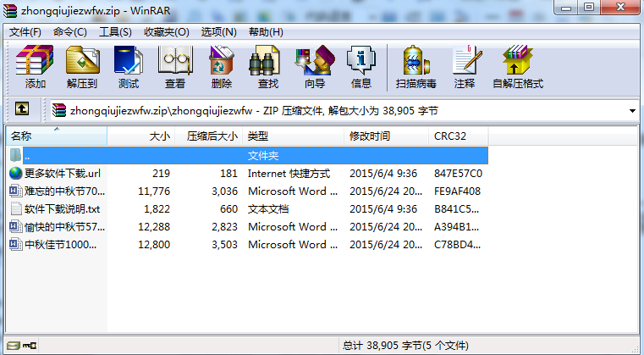This screenshot has width=644, height=355.
Task: Sort by CRC32 column header
Action: [459, 136]
